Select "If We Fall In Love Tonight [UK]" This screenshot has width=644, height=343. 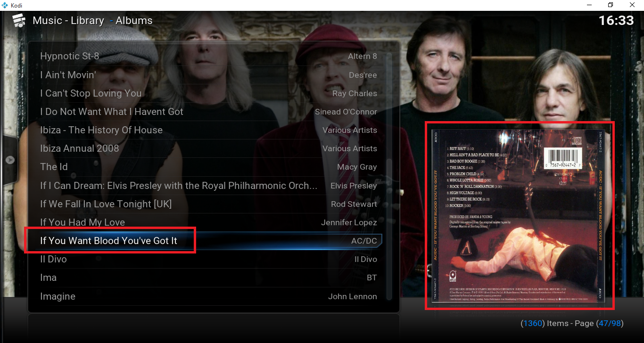pyautogui.click(x=106, y=204)
